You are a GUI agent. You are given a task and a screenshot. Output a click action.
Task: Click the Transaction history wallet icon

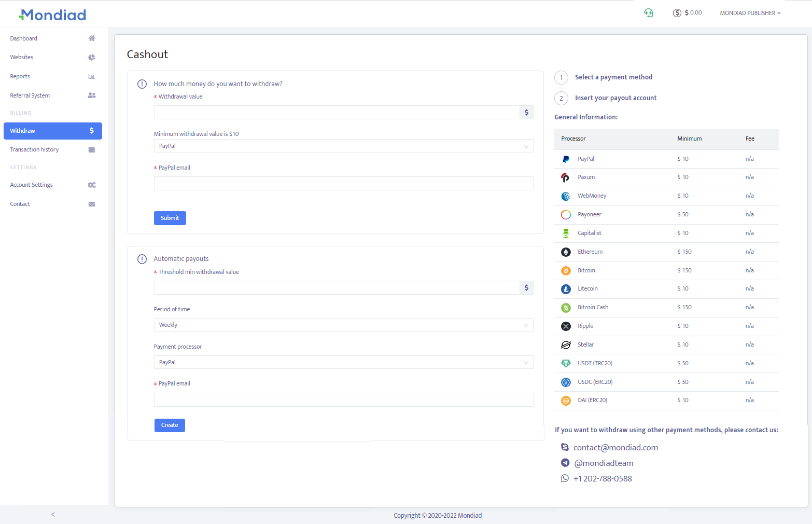click(92, 150)
